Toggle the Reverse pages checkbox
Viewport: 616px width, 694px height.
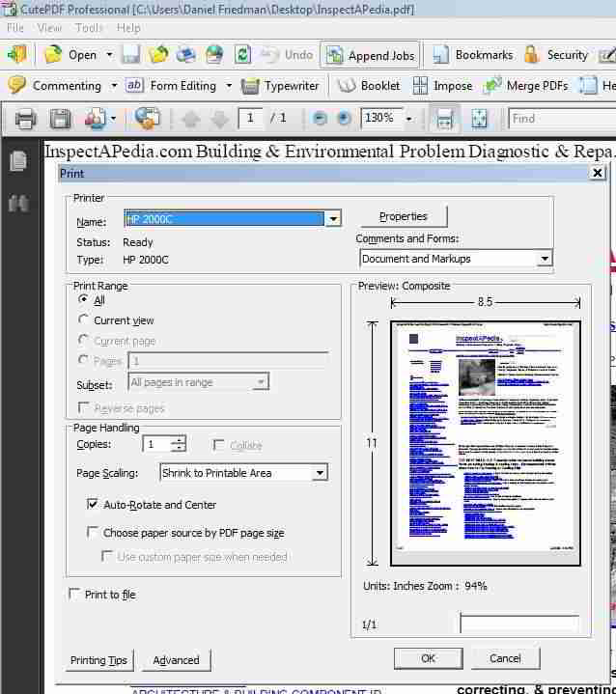(83, 407)
